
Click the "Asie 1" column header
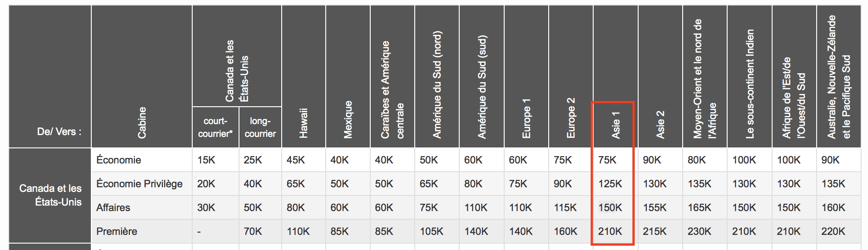pos(615,125)
